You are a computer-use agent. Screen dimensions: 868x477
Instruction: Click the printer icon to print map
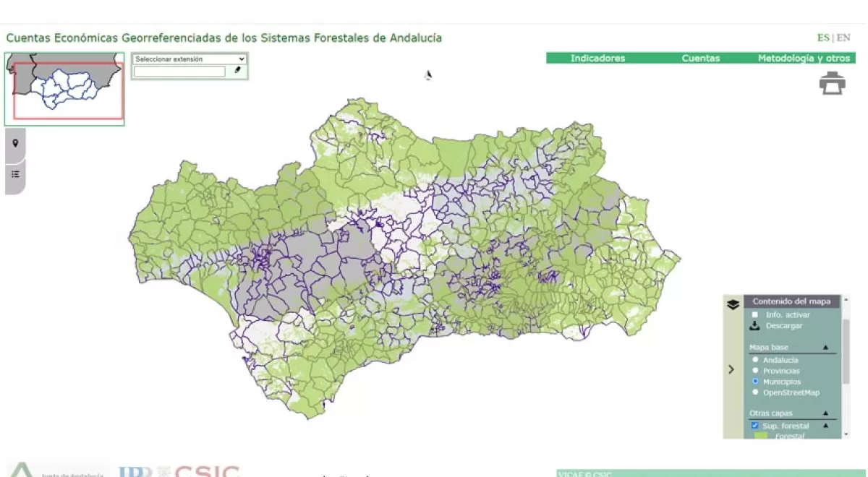832,84
